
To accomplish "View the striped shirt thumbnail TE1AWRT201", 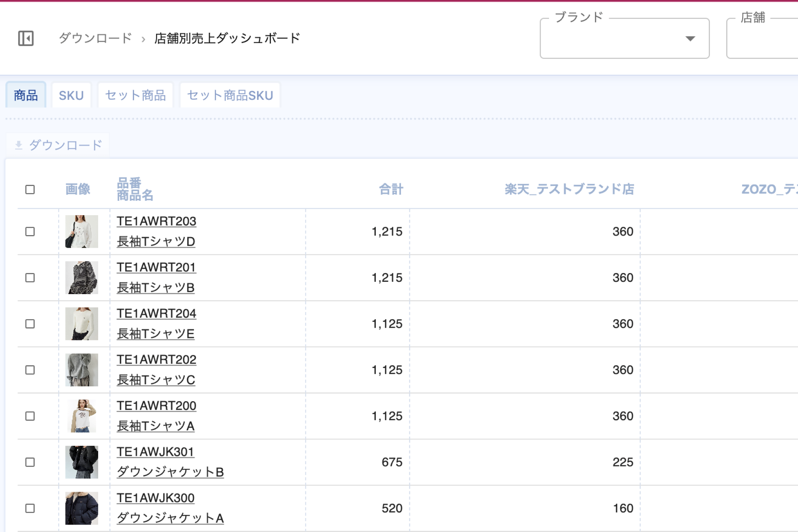I will tap(81, 278).
